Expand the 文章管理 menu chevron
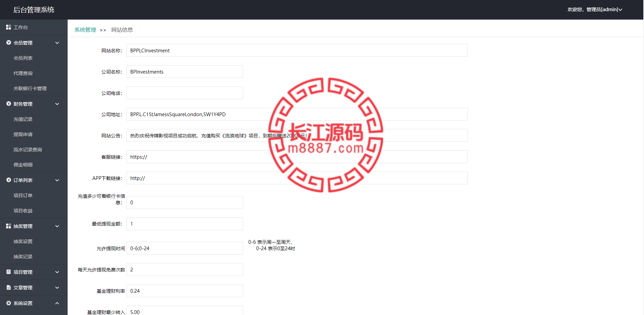 57,288
